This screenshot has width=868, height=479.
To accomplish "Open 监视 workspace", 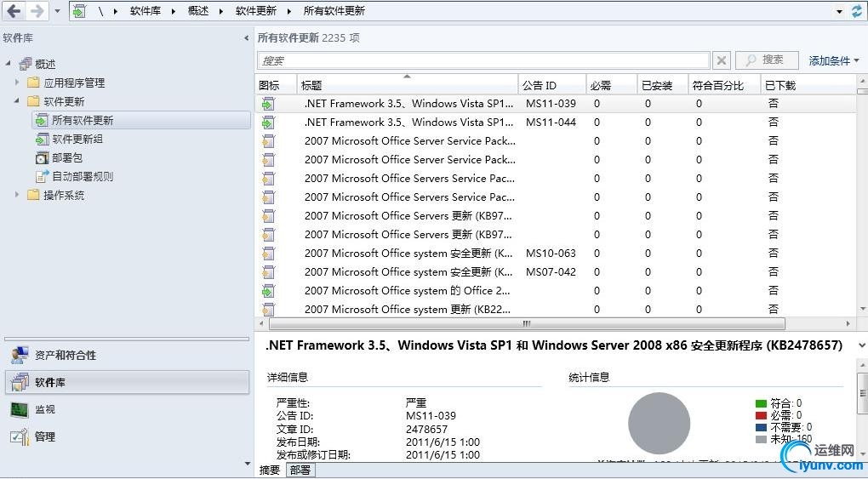I will pyautogui.click(x=127, y=409).
